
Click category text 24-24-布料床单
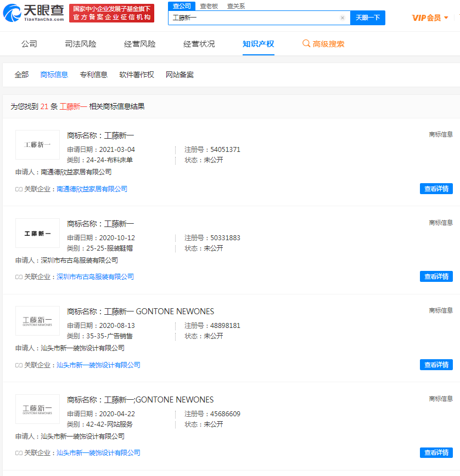109,160
